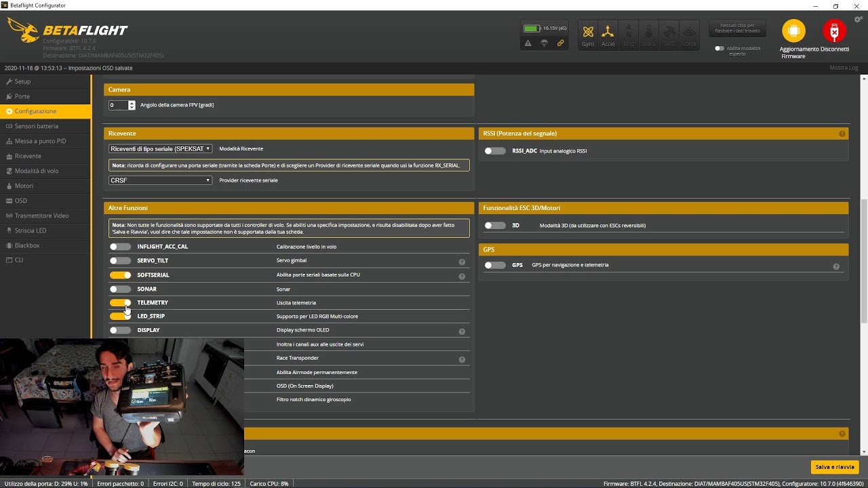This screenshot has height=488, width=868.
Task: Open help icon for GPS option
Action: [x=836, y=266]
